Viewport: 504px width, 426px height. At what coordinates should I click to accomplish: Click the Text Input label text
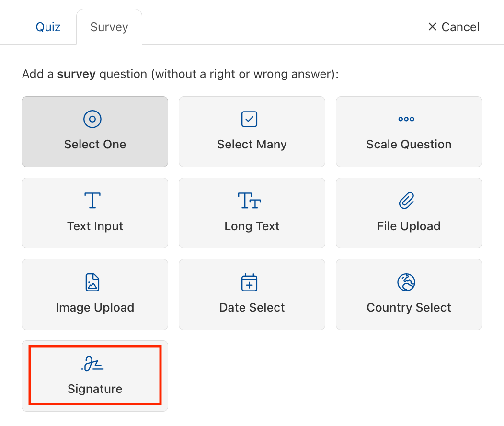pos(95,226)
